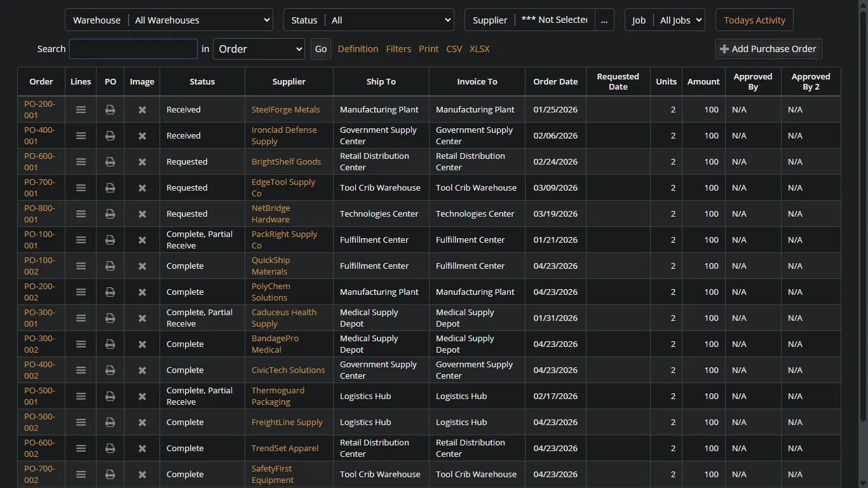The image size is (868, 488).
Task: Open lines menu for PO-200-002
Action: pyautogui.click(x=81, y=292)
